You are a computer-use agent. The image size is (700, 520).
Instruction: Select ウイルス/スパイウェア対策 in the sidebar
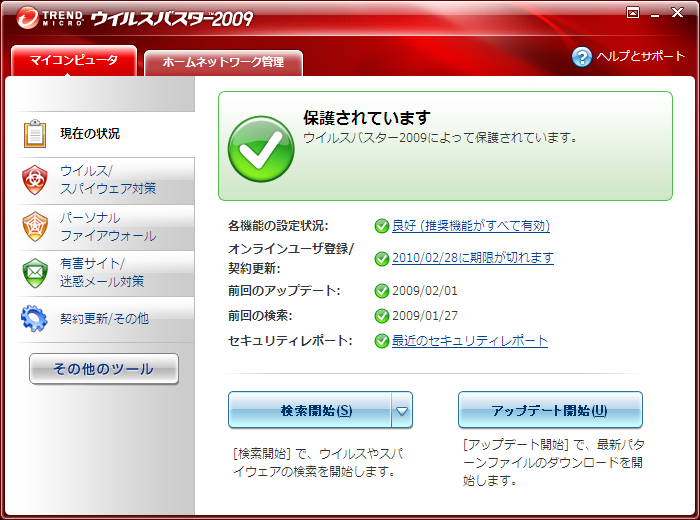(x=107, y=179)
